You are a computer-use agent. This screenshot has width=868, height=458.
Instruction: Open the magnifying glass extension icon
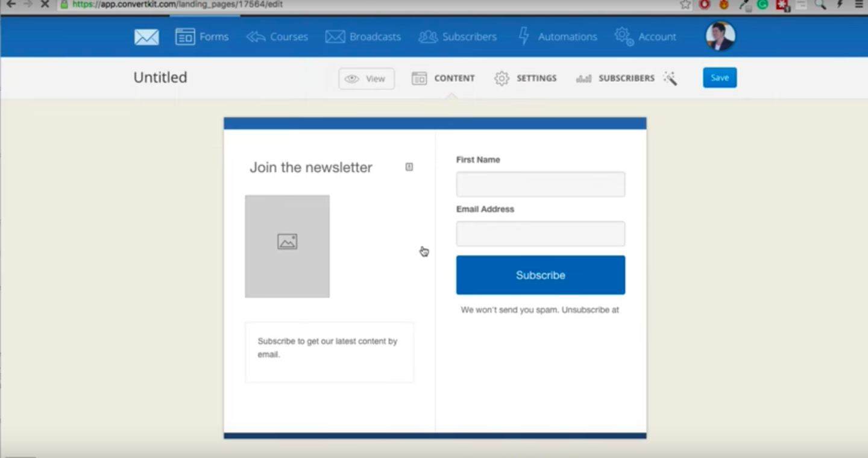coord(820,4)
